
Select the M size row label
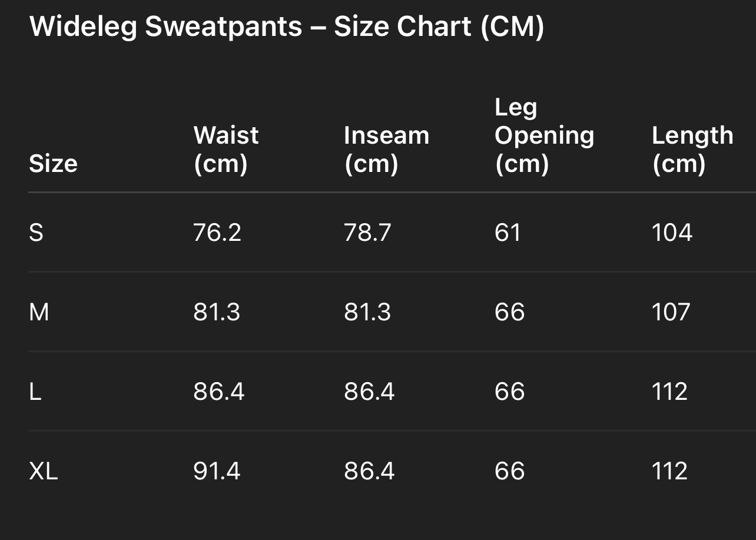[39, 312]
